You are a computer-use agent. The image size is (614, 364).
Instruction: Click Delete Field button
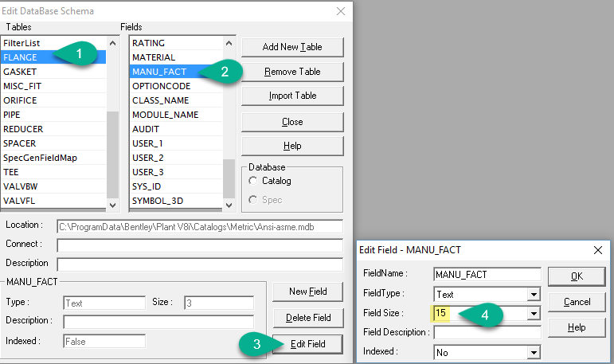[x=307, y=318]
